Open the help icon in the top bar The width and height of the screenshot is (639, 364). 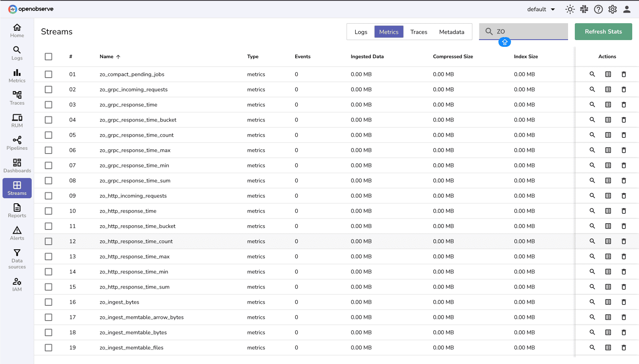tap(598, 9)
